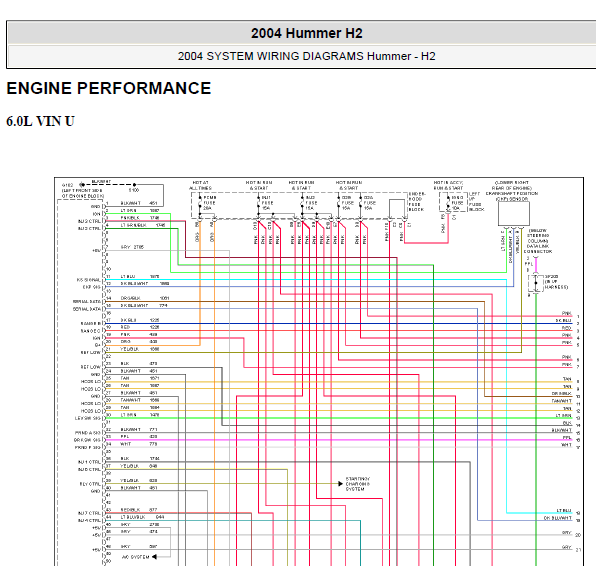Click the "GRY 2705" wire label at pin 7
Image resolution: width=596 pixels, height=566 pixels.
pos(132,247)
